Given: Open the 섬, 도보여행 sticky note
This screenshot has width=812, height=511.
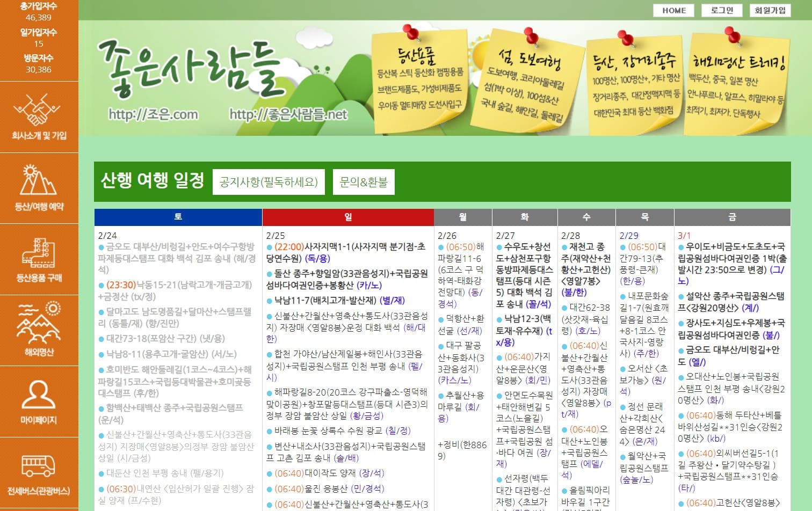Looking at the screenshot, I should (x=524, y=81).
